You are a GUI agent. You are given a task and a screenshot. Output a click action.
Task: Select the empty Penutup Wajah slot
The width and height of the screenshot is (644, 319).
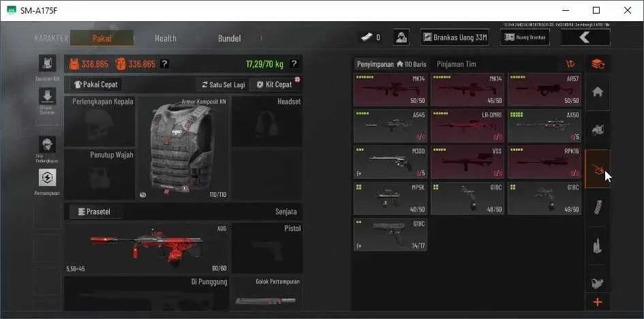[99, 174]
